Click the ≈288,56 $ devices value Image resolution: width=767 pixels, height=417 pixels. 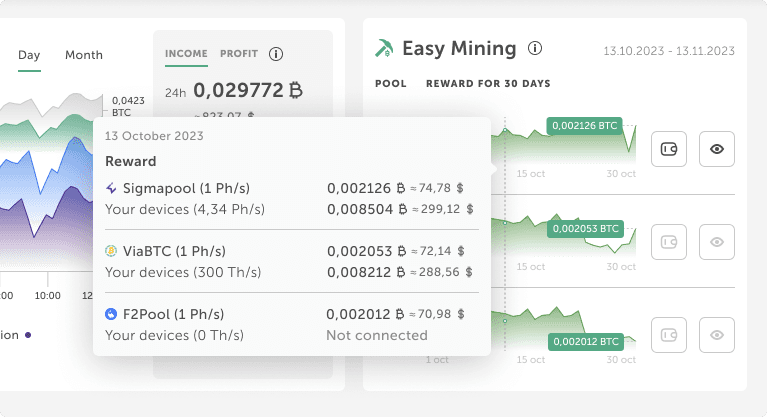pyautogui.click(x=441, y=272)
